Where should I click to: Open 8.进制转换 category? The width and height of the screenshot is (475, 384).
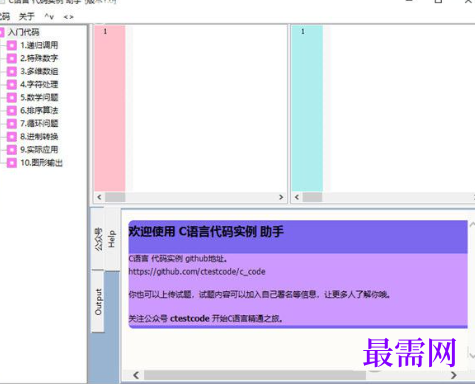tap(39, 137)
